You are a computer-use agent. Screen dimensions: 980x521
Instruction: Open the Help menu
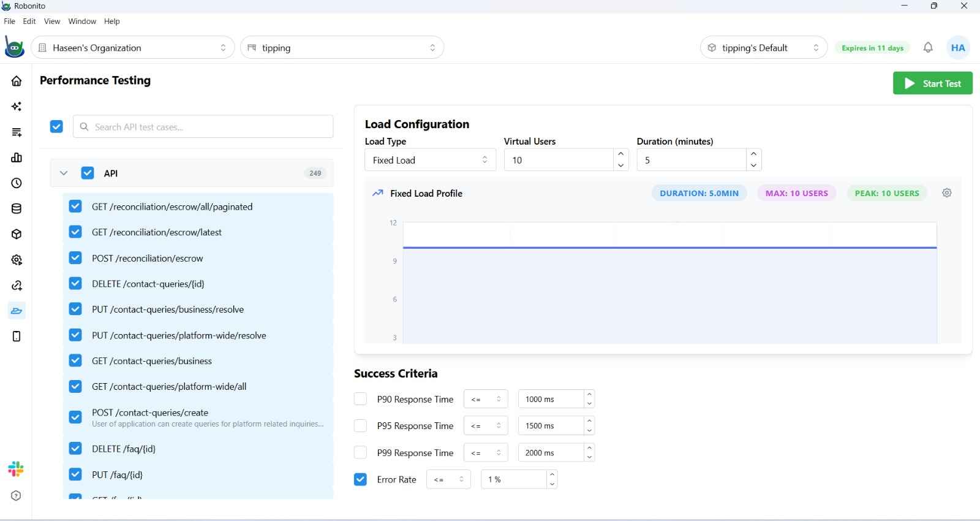coord(112,21)
